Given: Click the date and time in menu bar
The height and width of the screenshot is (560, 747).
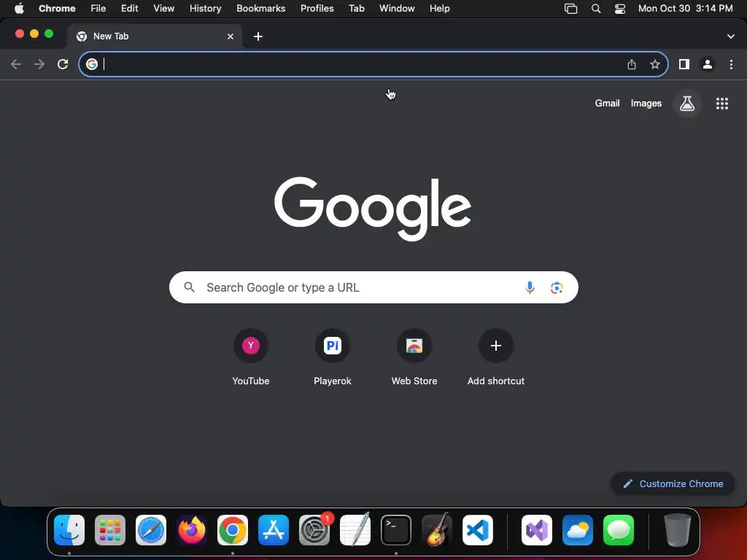Looking at the screenshot, I should [x=685, y=9].
